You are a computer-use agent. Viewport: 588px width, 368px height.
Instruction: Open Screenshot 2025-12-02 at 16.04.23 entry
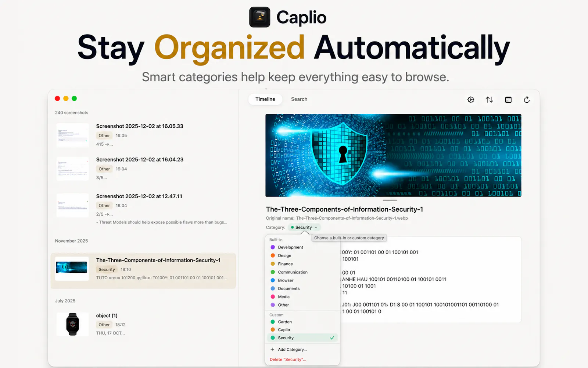[143, 169]
